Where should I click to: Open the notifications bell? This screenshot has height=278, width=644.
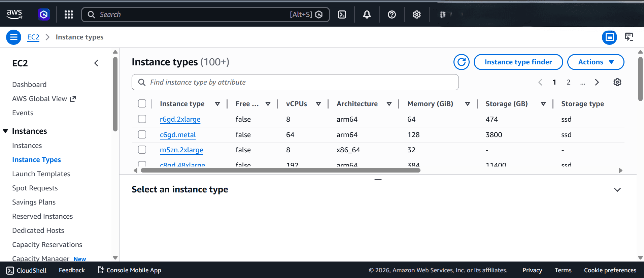tap(367, 14)
